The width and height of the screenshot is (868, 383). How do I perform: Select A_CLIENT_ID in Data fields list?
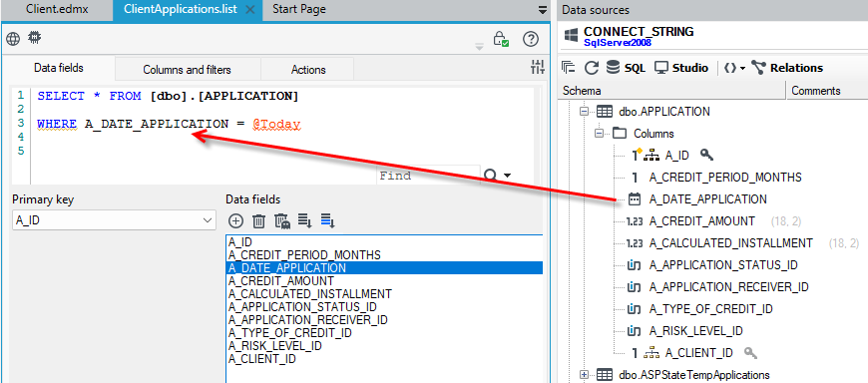(384, 359)
